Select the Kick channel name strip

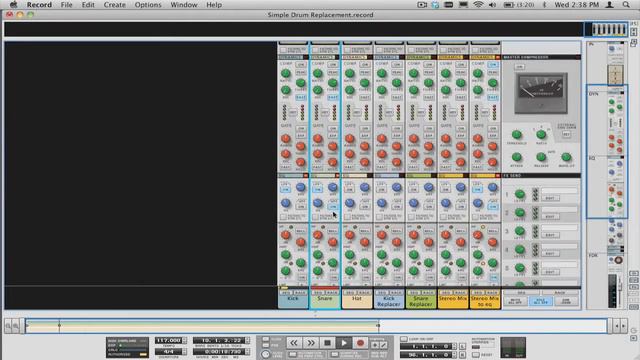point(293,302)
